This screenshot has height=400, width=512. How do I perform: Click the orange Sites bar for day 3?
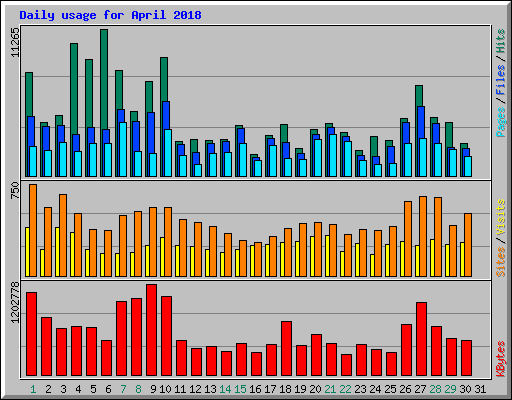pos(63,235)
